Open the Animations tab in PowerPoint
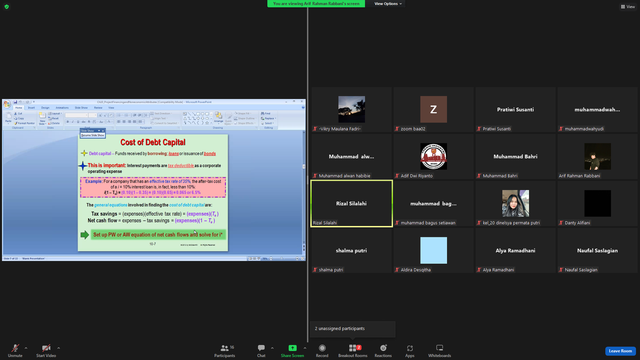640x360 pixels. point(62,108)
